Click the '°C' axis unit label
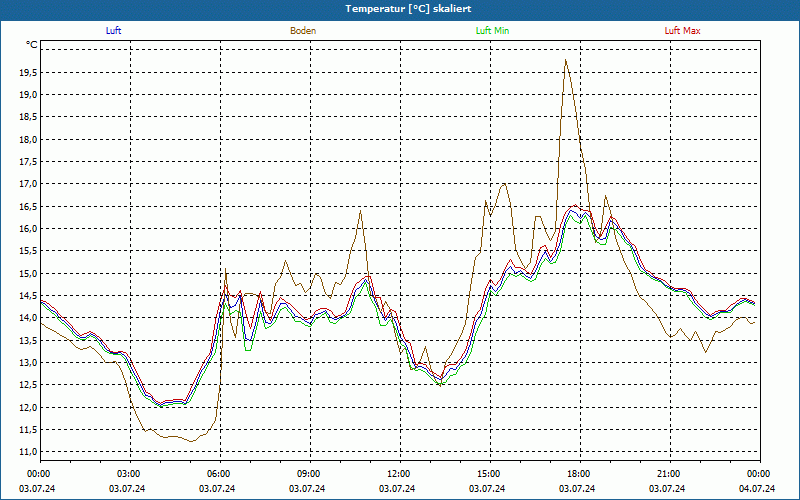This screenshot has width=800, height=500. pos(32,45)
